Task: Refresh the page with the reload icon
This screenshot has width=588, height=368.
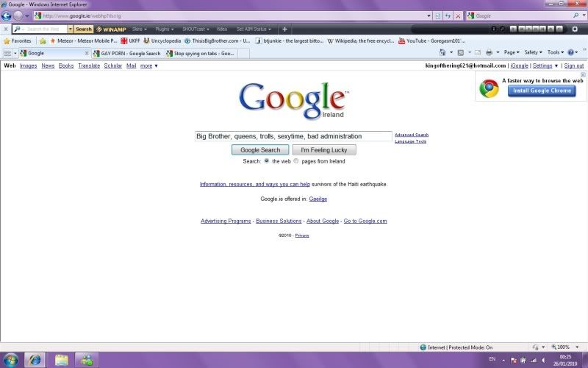Action: coord(448,15)
